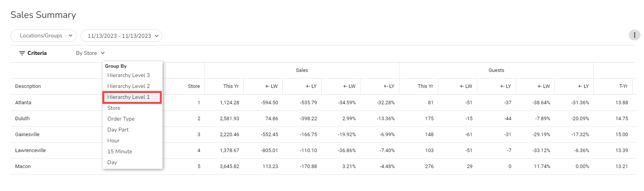
Task: Click the Criteria filter icon
Action: pos(22,53)
